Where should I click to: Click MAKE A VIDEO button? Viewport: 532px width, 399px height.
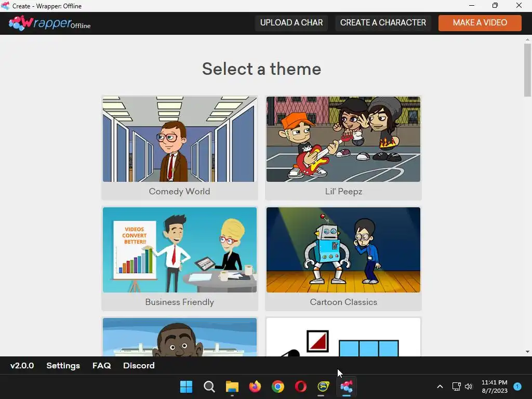point(480,23)
